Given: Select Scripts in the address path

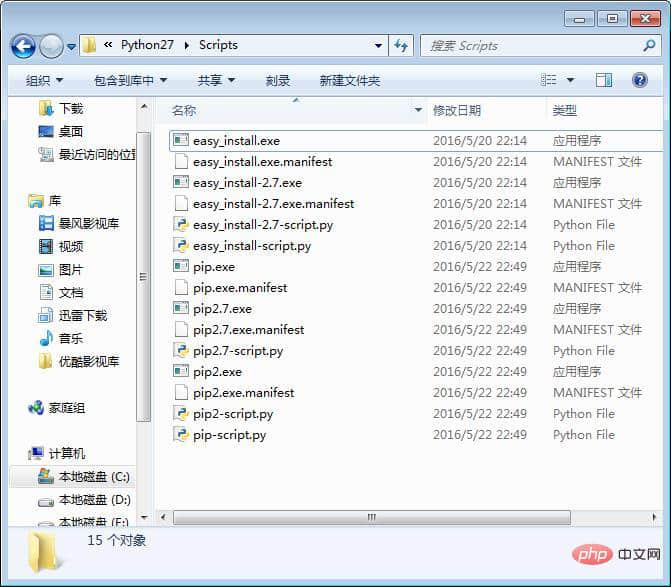Looking at the screenshot, I should [218, 45].
